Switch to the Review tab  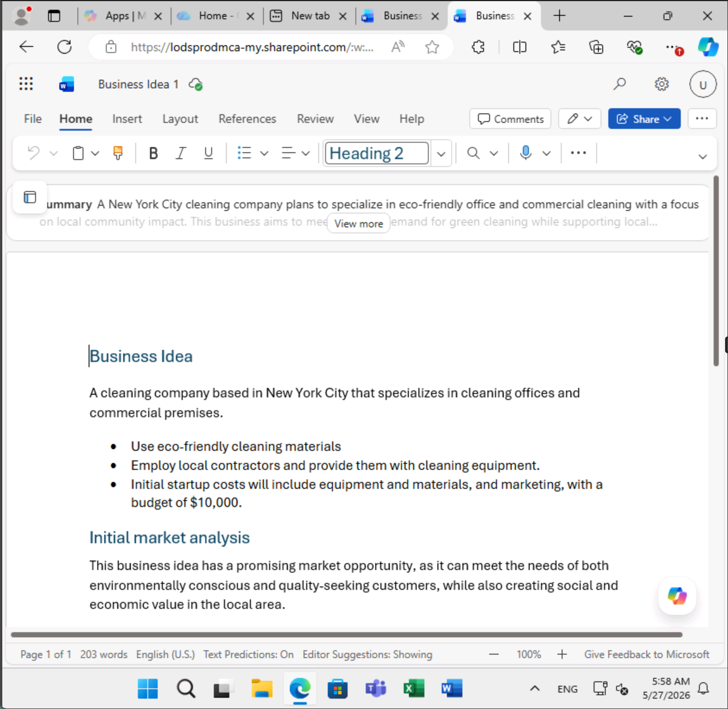point(315,119)
